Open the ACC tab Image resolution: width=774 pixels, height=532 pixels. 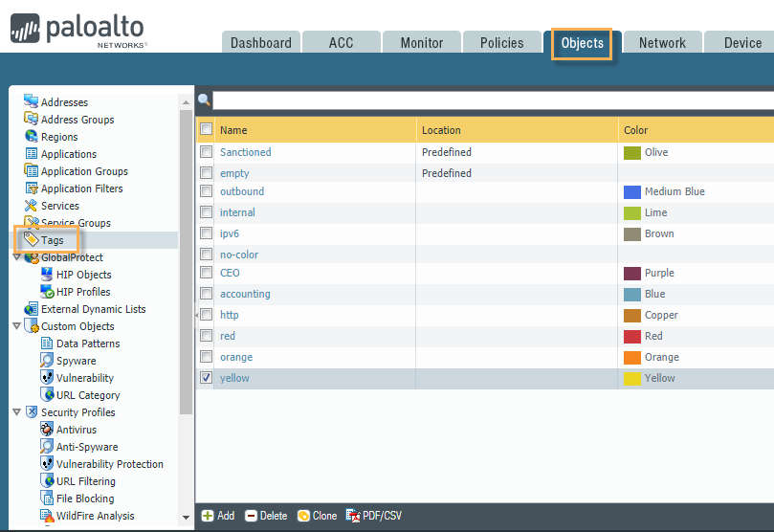pyautogui.click(x=342, y=42)
